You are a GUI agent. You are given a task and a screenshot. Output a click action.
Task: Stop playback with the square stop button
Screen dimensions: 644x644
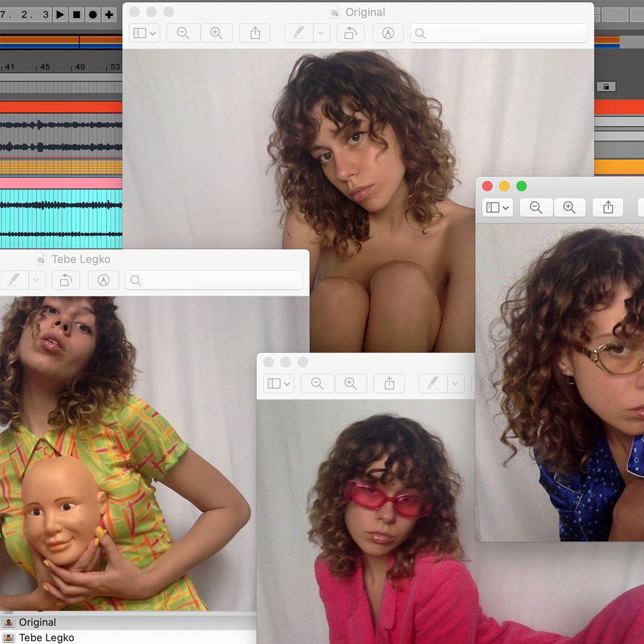(76, 15)
